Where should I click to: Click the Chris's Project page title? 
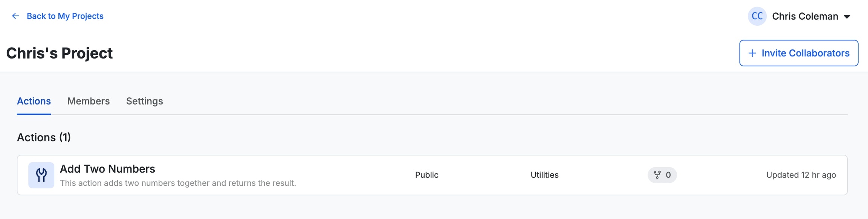pyautogui.click(x=60, y=53)
